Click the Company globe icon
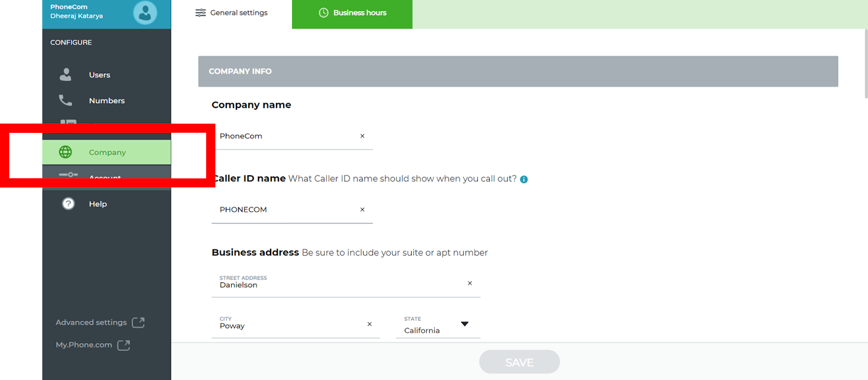868x380 pixels. (x=66, y=152)
